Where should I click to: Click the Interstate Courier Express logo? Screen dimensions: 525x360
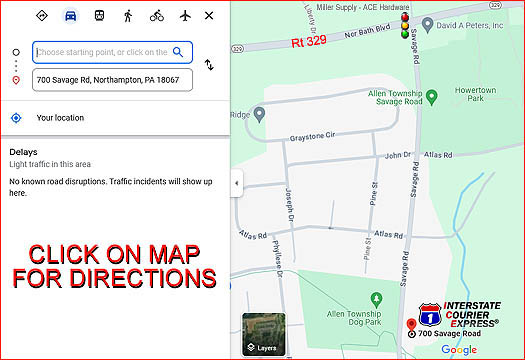(x=460, y=314)
